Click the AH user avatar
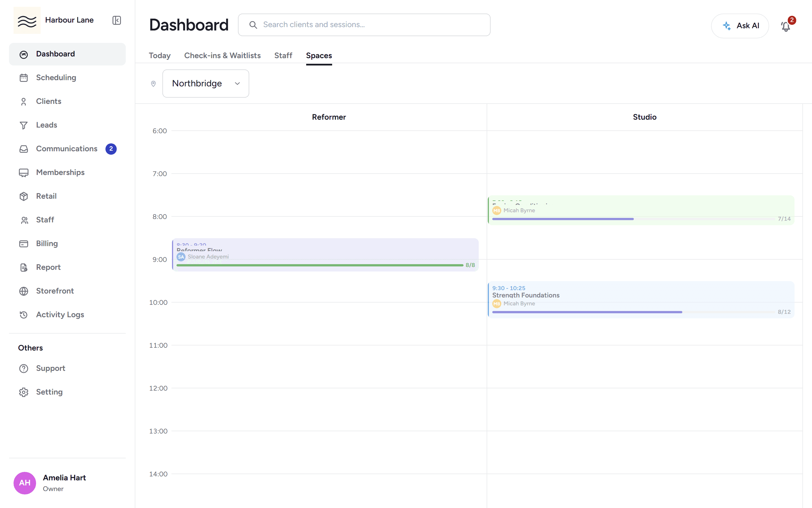This screenshot has width=812, height=508. pos(25,483)
